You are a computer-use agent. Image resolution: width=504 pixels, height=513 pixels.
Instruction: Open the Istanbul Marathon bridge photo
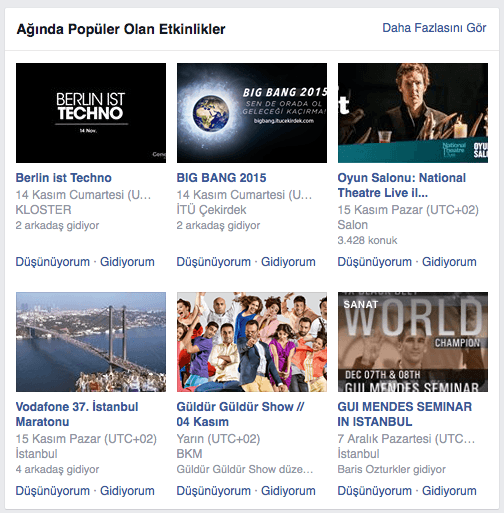[x=91, y=342]
